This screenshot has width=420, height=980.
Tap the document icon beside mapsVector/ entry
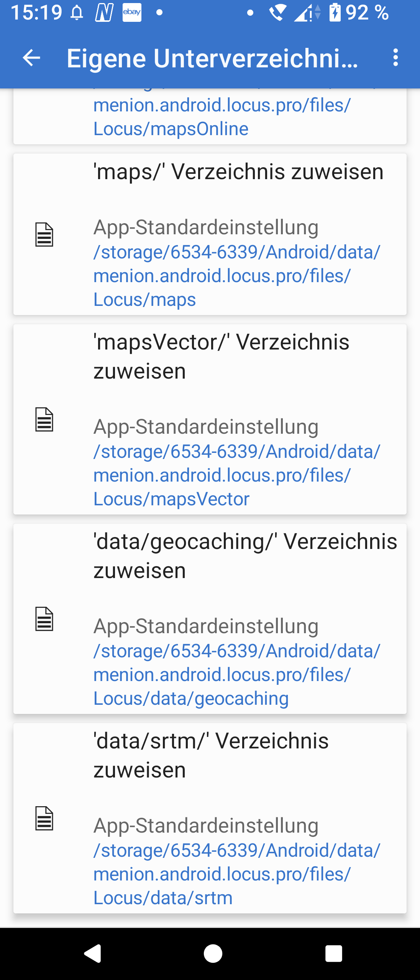tap(44, 420)
